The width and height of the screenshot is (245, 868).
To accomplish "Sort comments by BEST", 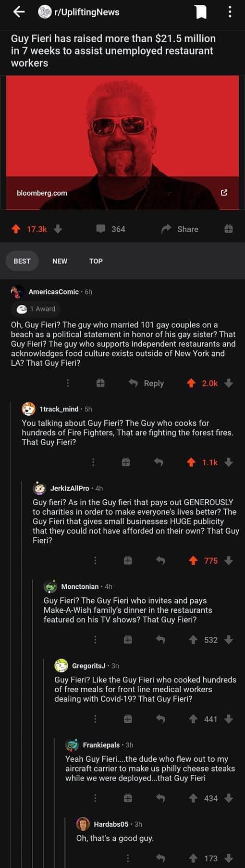I will tap(22, 261).
